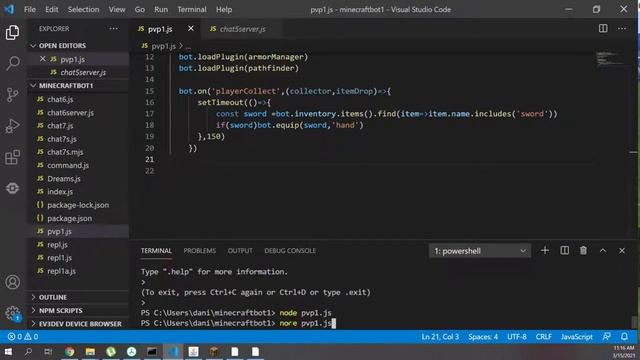
Task: Maximize the terminal panel size
Action: tap(603, 251)
